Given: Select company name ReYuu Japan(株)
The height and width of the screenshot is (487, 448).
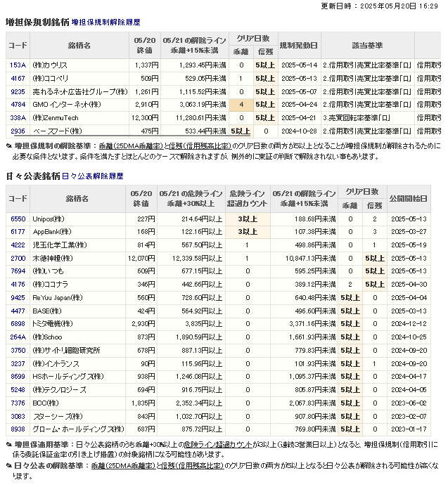Looking at the screenshot, I should 58,298.
